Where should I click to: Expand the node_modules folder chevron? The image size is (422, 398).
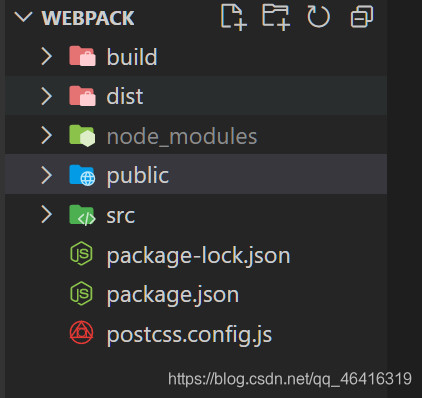pos(47,136)
